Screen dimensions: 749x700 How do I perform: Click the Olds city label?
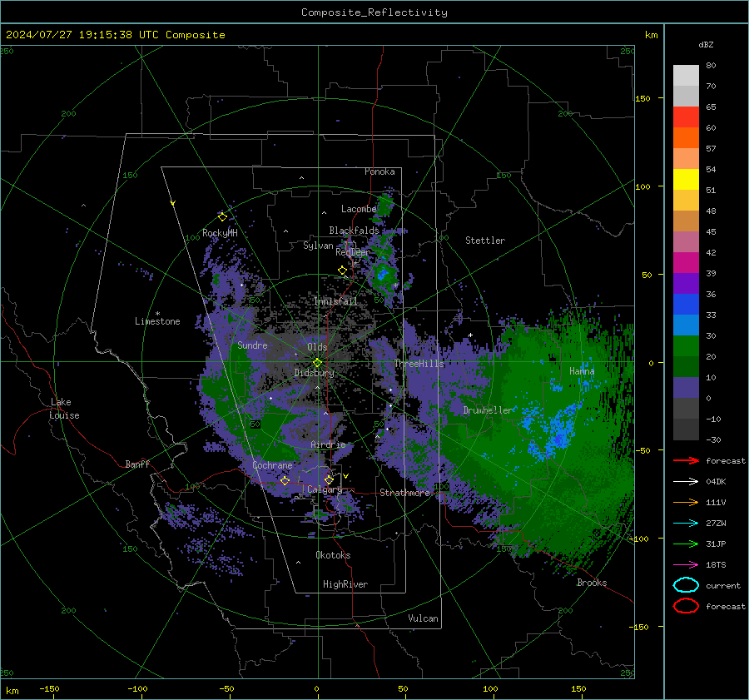point(317,347)
